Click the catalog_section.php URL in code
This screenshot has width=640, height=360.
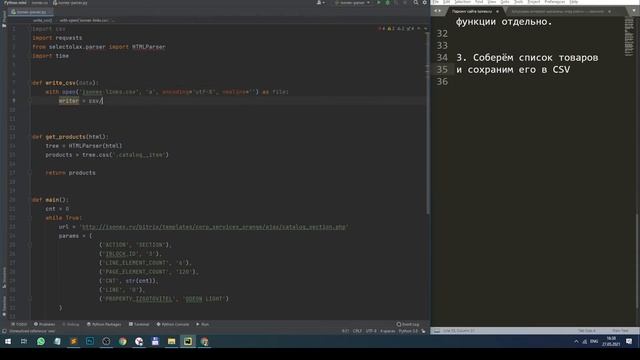213,227
